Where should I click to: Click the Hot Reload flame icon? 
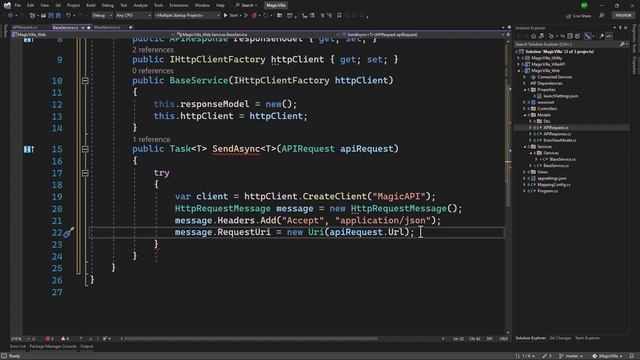click(254, 16)
